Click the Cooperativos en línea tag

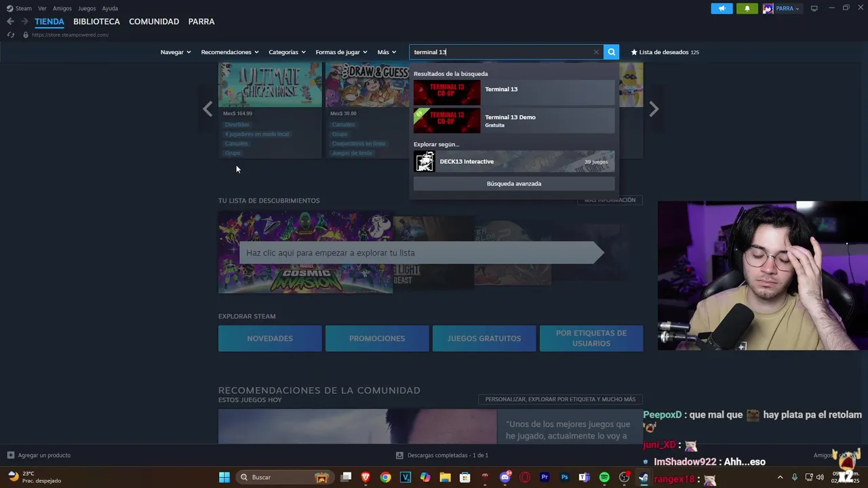tap(359, 144)
